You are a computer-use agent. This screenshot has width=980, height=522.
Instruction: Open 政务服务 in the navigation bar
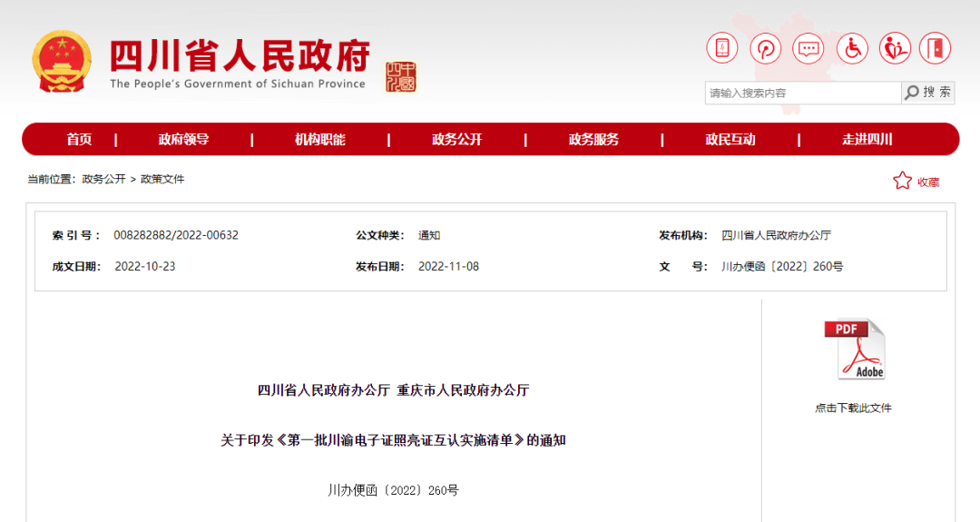click(593, 139)
